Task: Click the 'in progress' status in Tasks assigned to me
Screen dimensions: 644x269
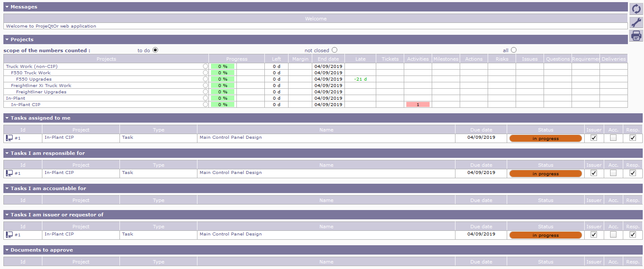Action: [545, 138]
